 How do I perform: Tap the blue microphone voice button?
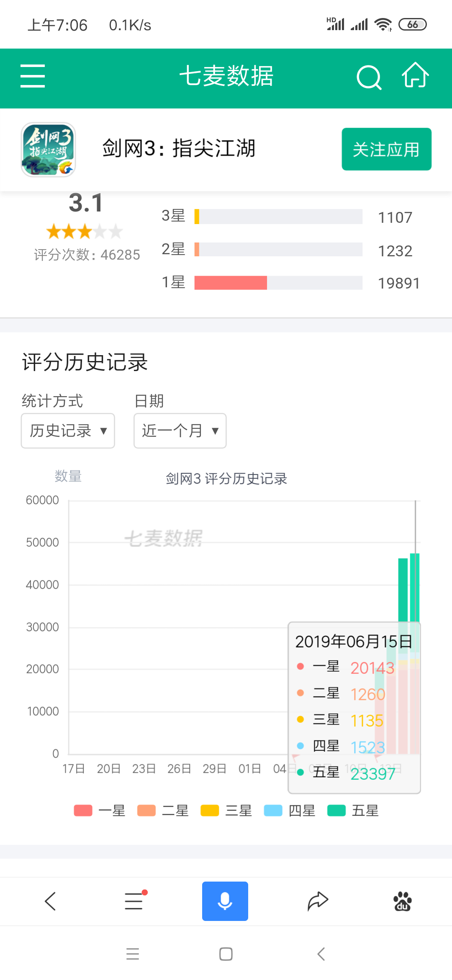click(x=225, y=901)
